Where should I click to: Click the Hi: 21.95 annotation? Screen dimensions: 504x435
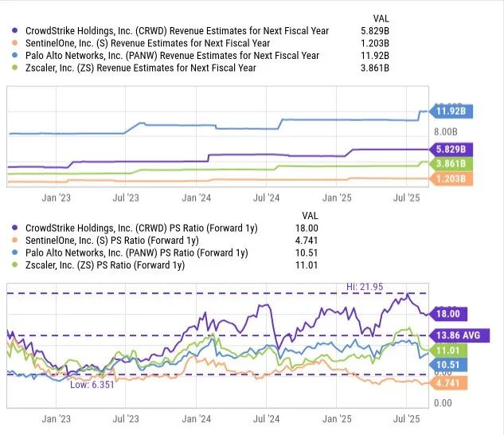pyautogui.click(x=365, y=287)
